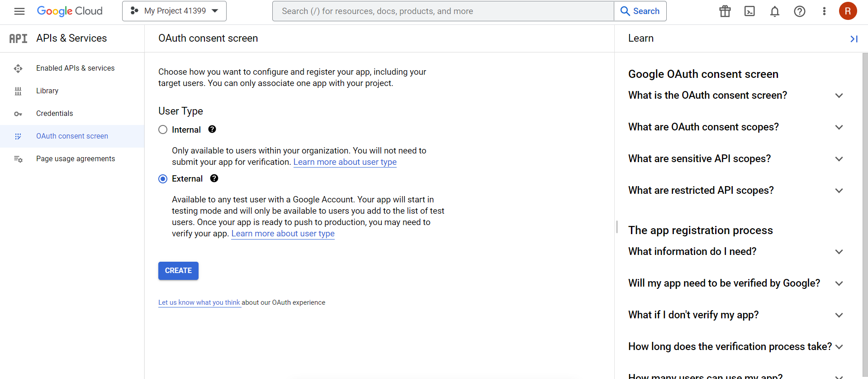Image resolution: width=868 pixels, height=379 pixels.
Task: Click the Learn panel resize handle
Action: tap(617, 227)
